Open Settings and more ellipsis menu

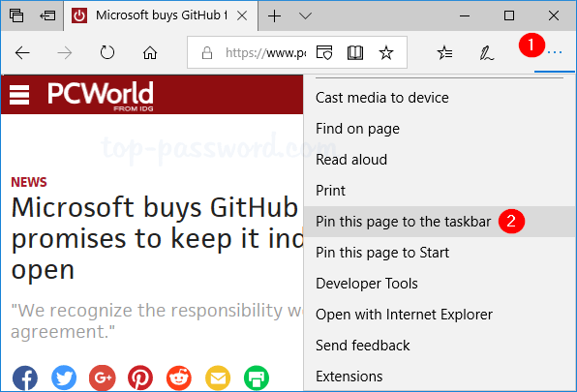coord(555,52)
